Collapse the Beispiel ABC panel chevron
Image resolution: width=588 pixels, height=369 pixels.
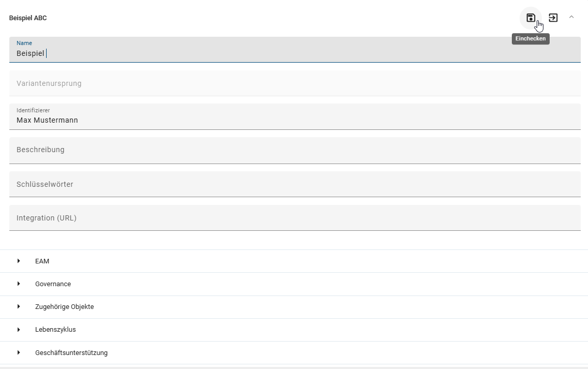click(571, 17)
